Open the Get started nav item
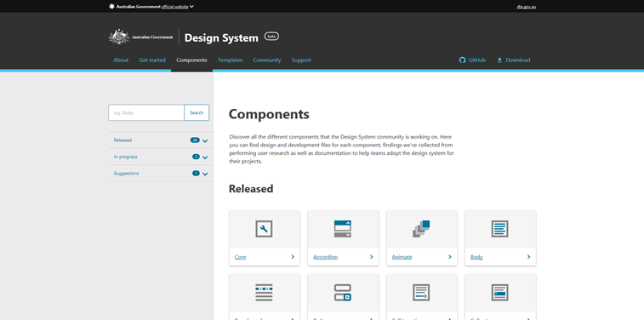This screenshot has height=320, width=644. [x=152, y=60]
